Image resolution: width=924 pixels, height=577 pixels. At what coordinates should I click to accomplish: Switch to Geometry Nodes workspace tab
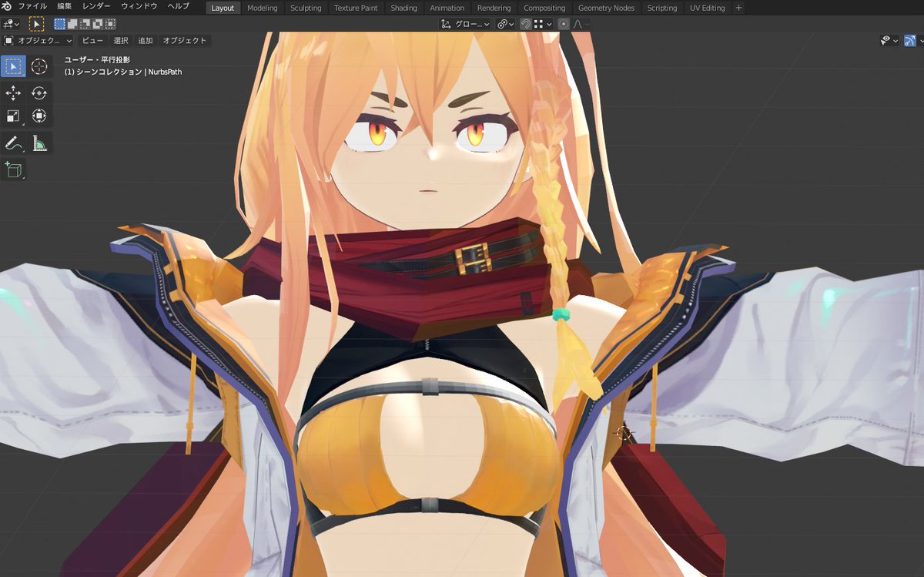click(x=608, y=8)
